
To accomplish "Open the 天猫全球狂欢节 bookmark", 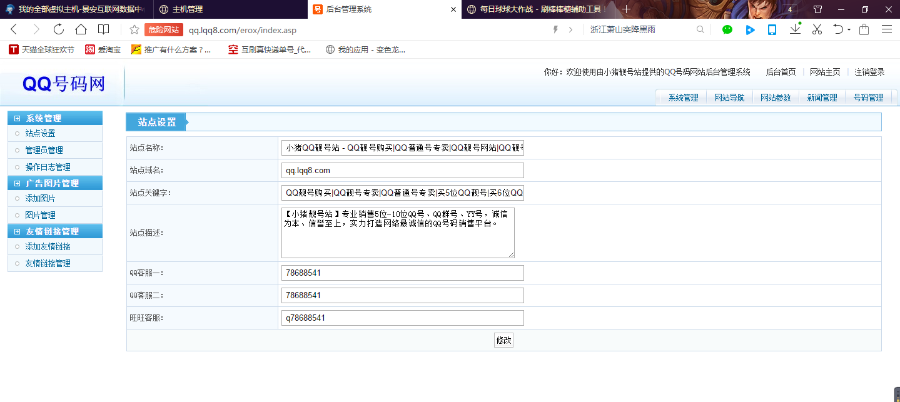I will pyautogui.click(x=42, y=50).
